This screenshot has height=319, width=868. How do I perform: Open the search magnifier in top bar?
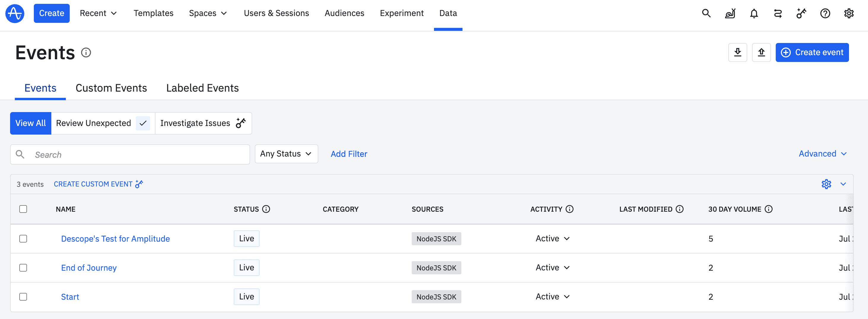coord(706,13)
